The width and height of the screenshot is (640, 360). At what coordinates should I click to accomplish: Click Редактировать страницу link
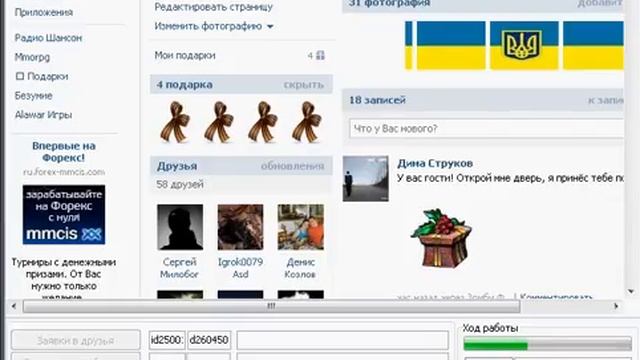[x=213, y=7]
